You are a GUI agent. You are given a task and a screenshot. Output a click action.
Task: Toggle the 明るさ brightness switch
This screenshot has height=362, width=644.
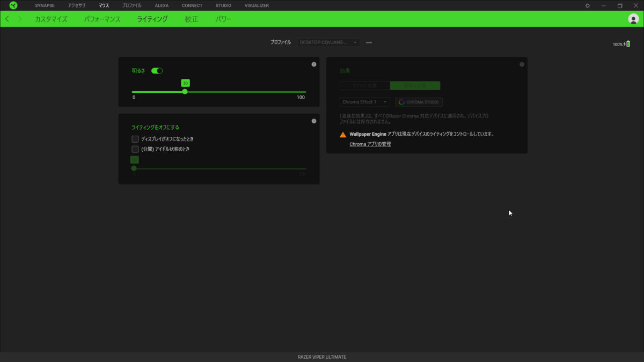click(x=157, y=71)
